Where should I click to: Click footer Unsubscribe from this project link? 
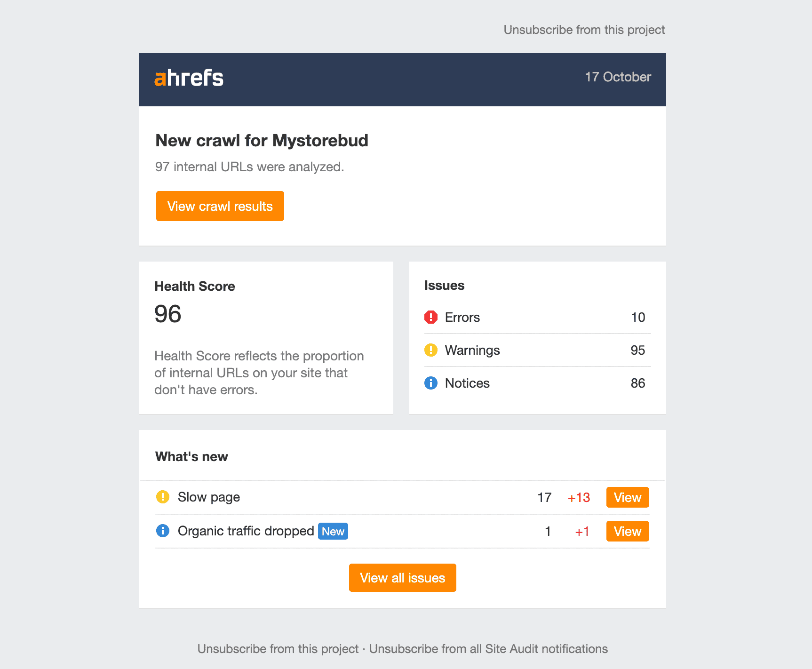tap(278, 649)
